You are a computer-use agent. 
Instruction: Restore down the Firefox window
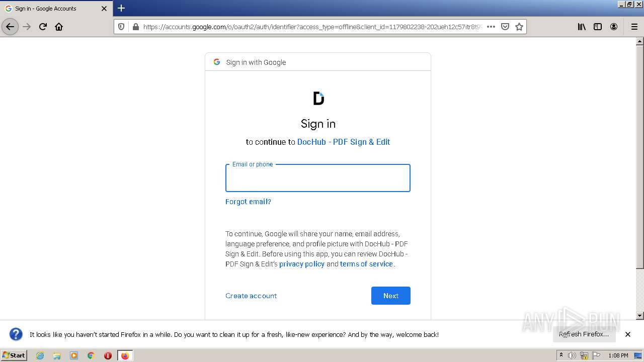point(630,4)
